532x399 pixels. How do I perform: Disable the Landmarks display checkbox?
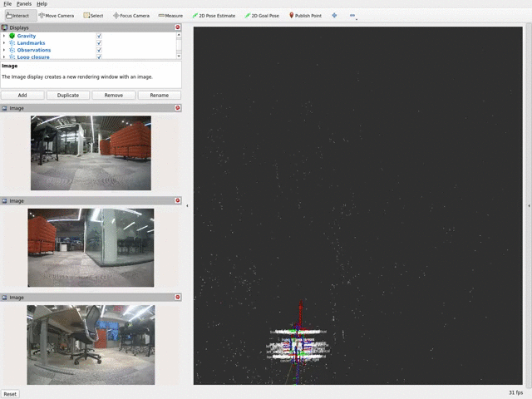pos(99,43)
